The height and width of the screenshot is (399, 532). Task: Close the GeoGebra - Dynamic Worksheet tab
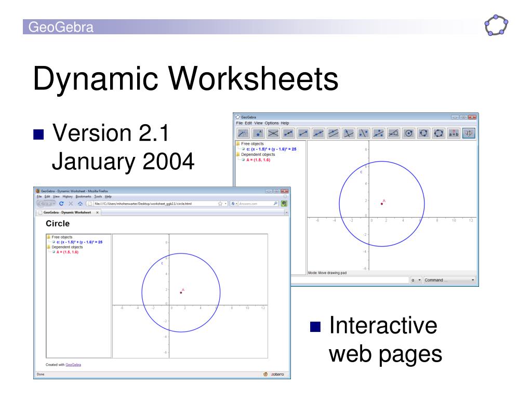pyautogui.click(x=97, y=212)
